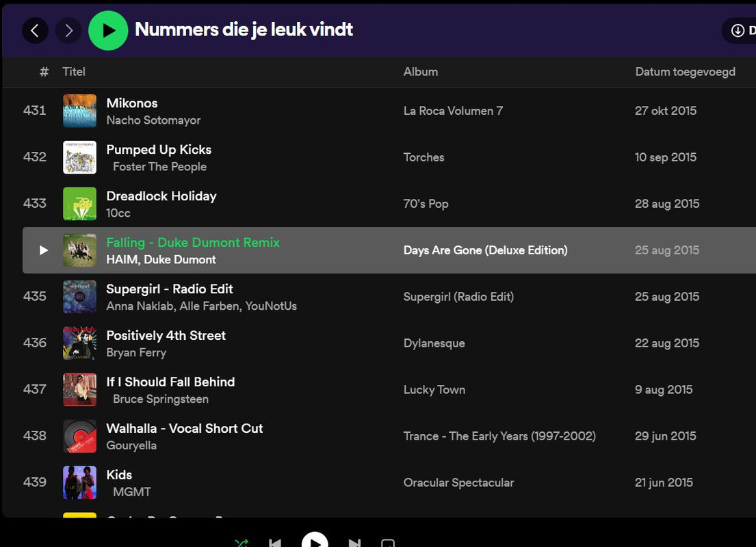
Task: Sort by the Album column header
Action: 421,72
